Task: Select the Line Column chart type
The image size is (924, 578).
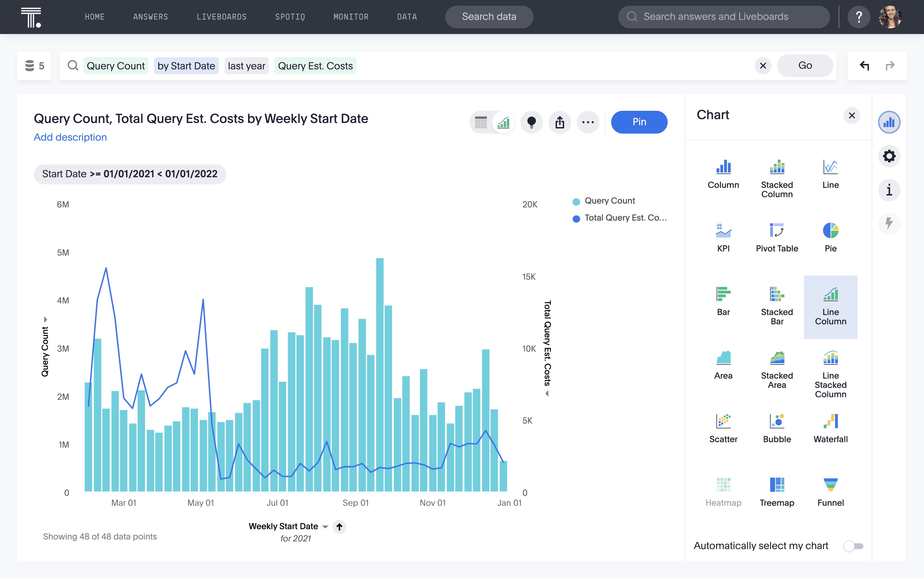Action: pyautogui.click(x=830, y=307)
